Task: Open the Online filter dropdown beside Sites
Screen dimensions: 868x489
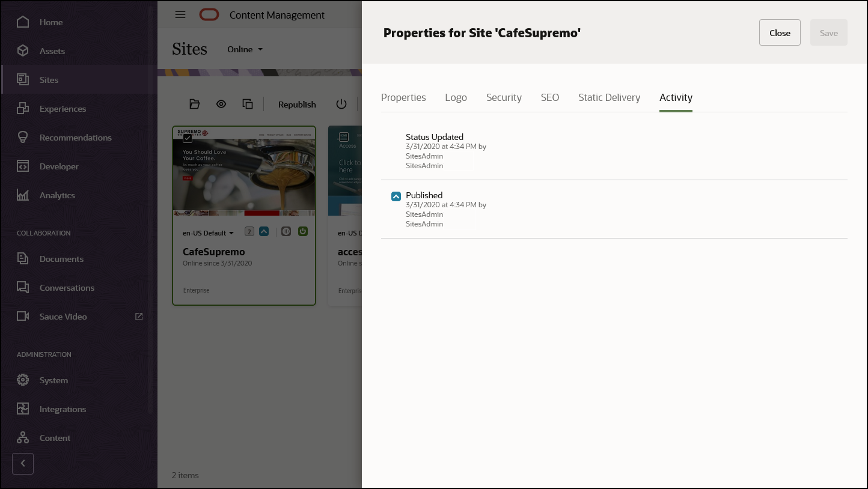Action: coord(245,49)
